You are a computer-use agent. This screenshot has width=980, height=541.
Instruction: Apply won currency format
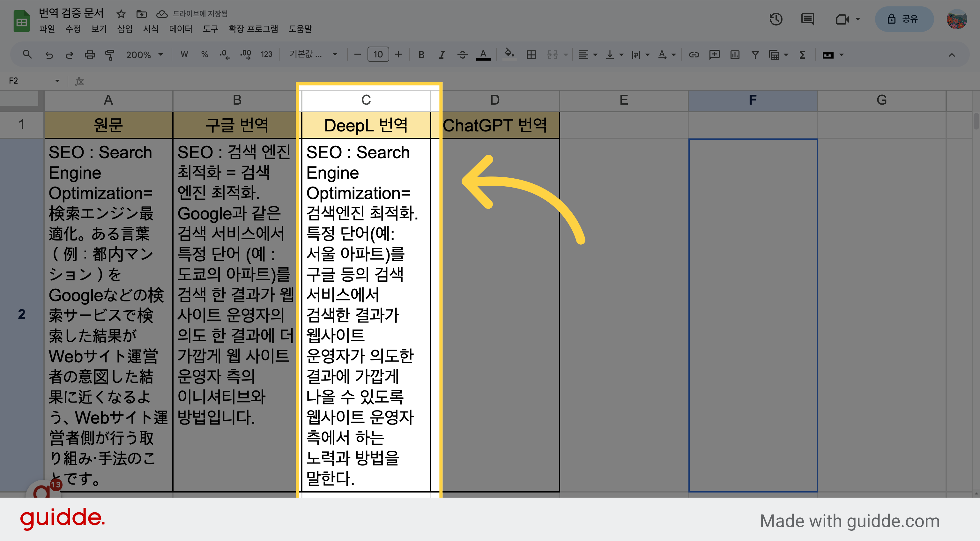click(184, 55)
